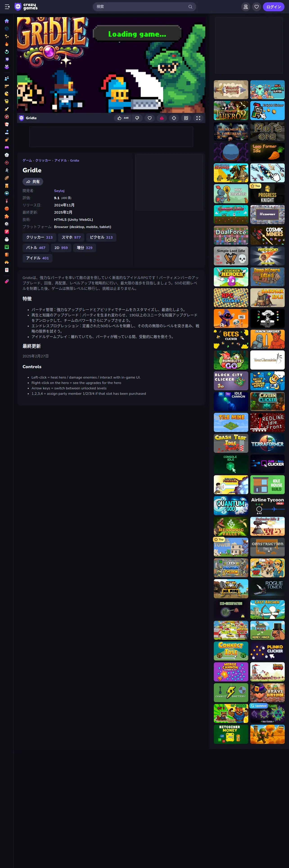
Task: Select the 2D 959 tag
Action: (61, 248)
